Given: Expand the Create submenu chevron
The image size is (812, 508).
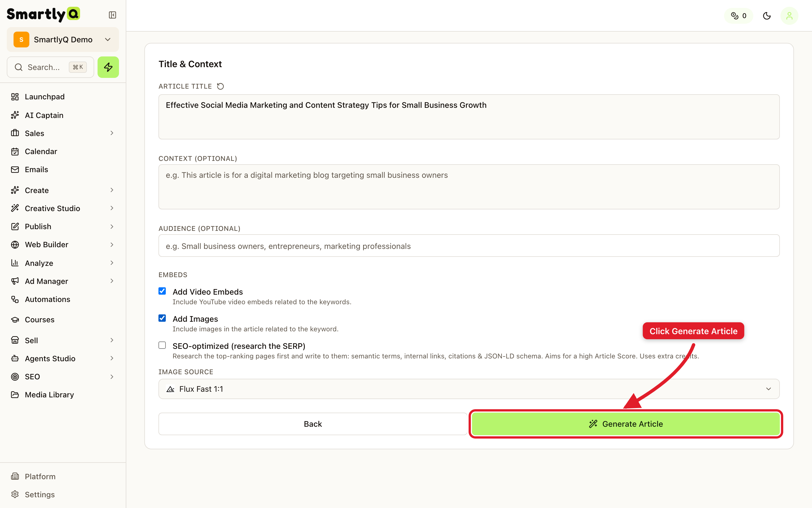Looking at the screenshot, I should [112, 190].
